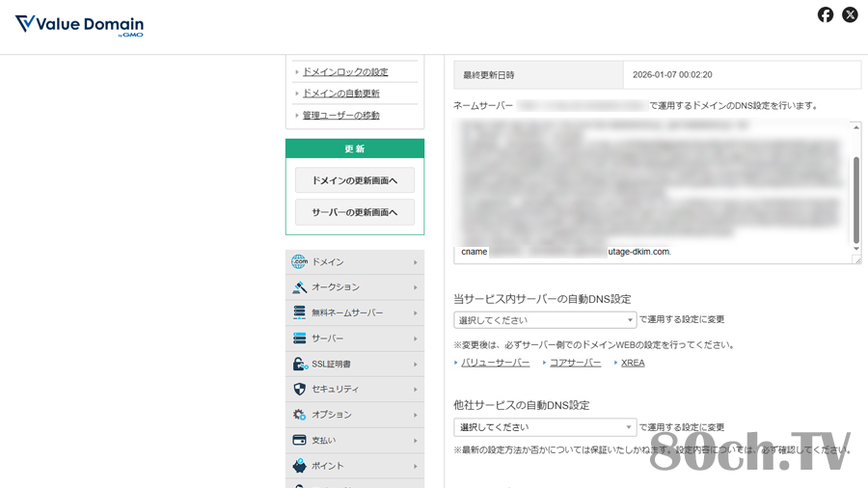The height and width of the screenshot is (488, 868).
Task: Open the 無料ネームサーバー sidebar menu item
Action: coord(355,312)
